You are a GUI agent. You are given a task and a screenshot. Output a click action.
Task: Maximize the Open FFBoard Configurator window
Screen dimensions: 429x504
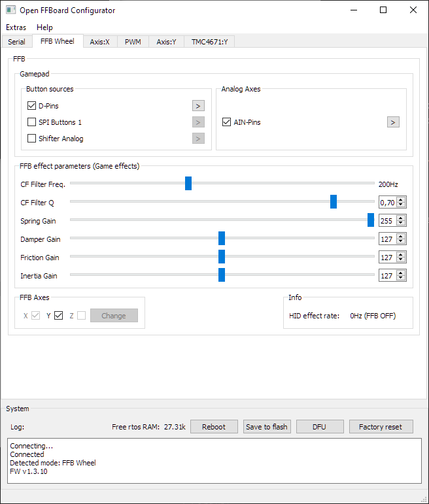pyautogui.click(x=383, y=10)
